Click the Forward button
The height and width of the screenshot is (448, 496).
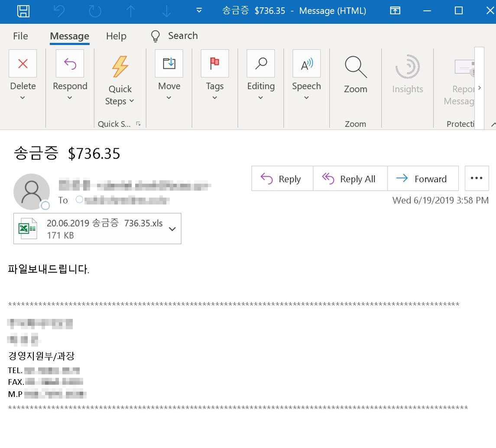423,178
